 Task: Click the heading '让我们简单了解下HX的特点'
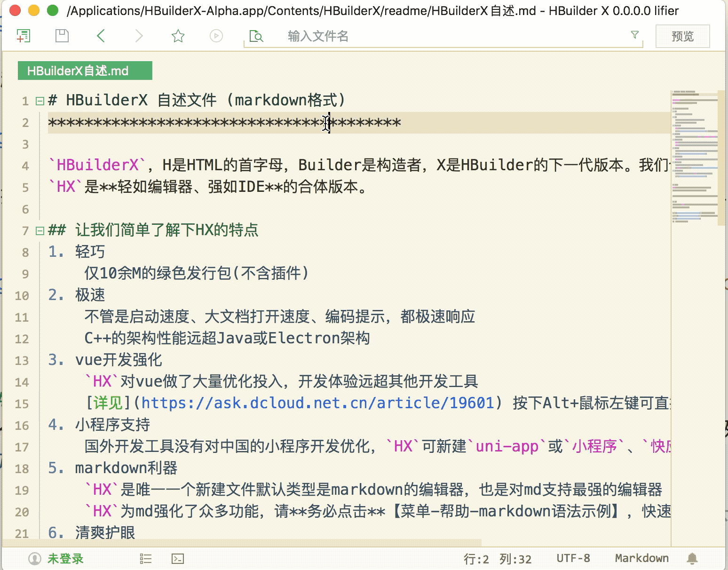tap(167, 230)
